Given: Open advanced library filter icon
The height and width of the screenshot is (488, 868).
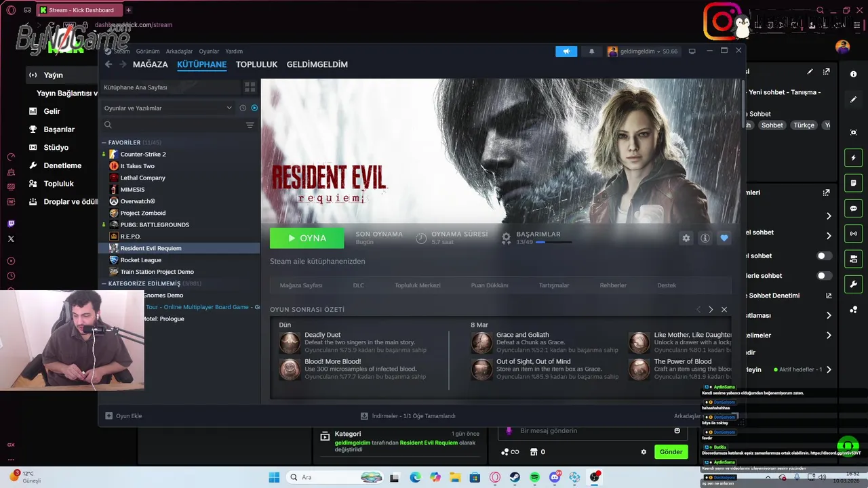Looking at the screenshot, I should coord(250,125).
